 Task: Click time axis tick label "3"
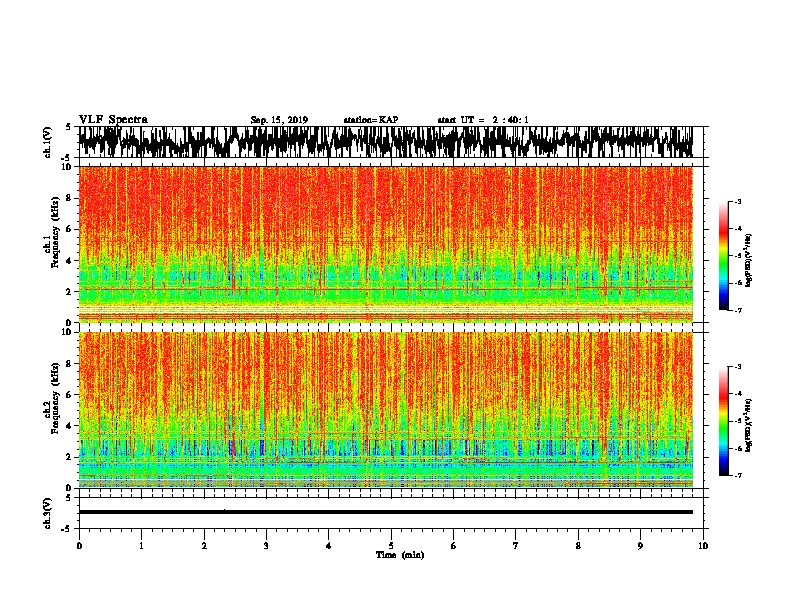(x=266, y=546)
